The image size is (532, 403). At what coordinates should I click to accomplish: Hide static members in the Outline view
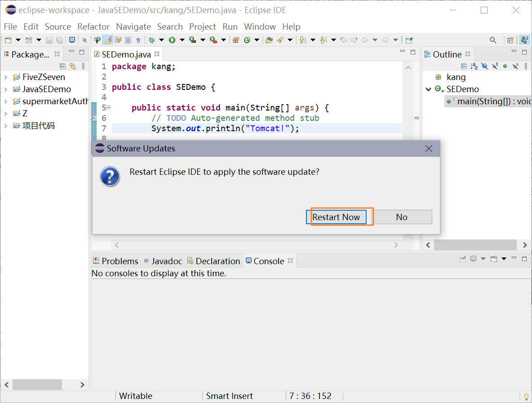[495, 66]
